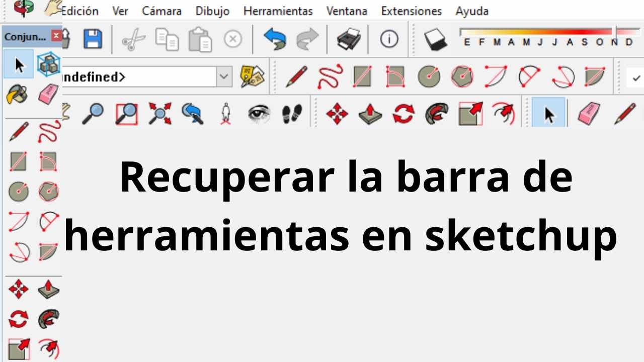Select the Position Camera tool
644x362 pixels.
point(226,114)
